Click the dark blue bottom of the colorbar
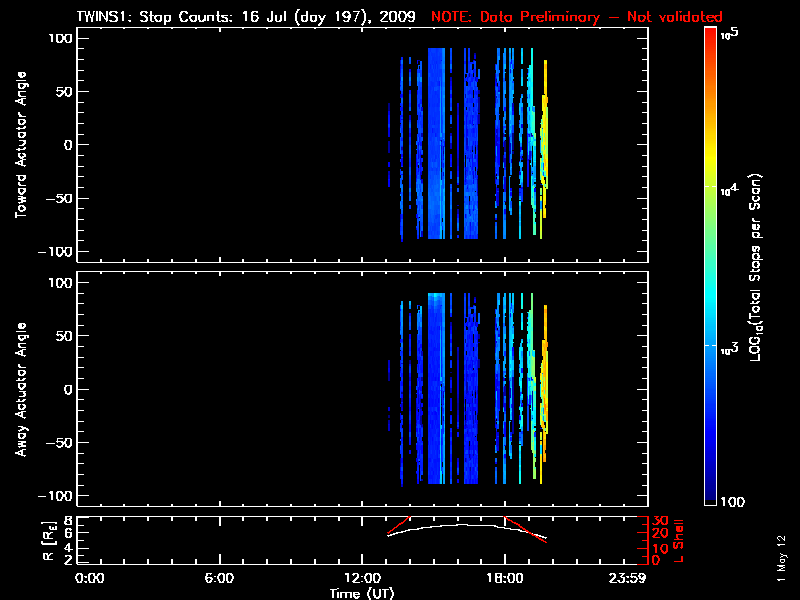This screenshot has height=600, width=800. click(x=710, y=500)
